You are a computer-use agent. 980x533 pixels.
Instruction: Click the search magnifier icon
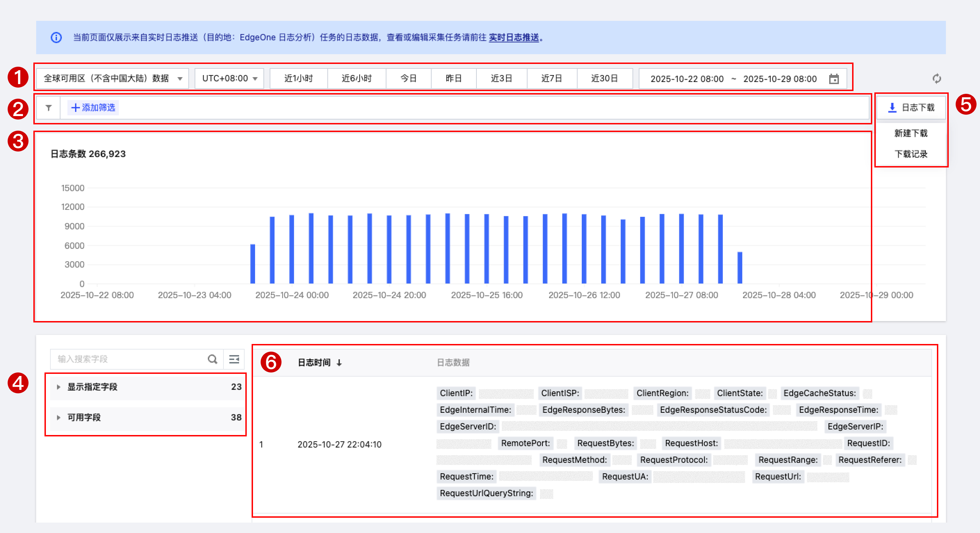coord(212,359)
